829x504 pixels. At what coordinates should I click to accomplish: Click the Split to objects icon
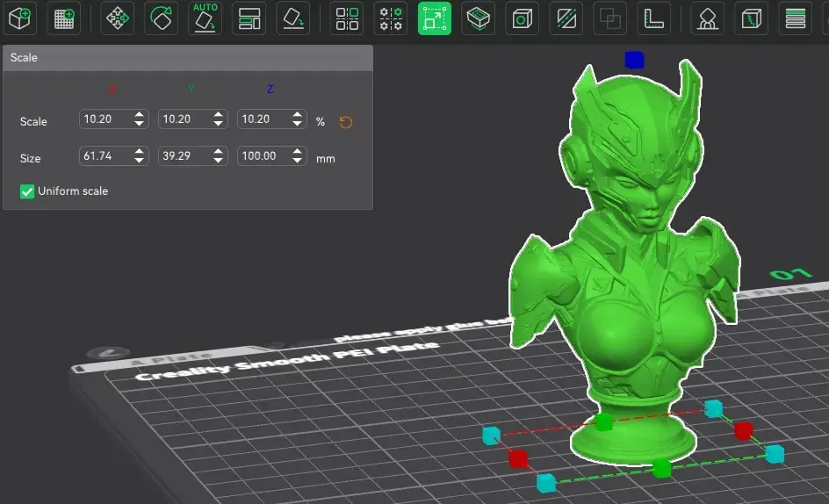pyautogui.click(x=347, y=18)
